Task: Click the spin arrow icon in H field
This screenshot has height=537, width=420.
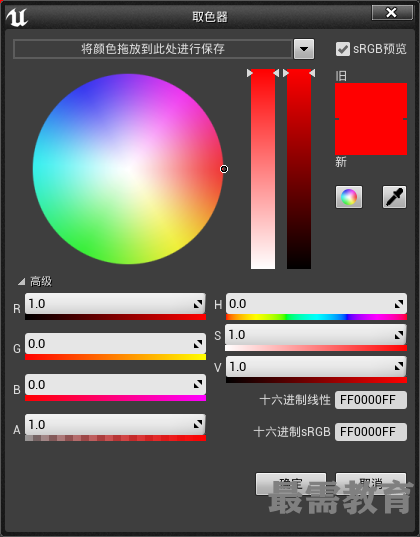Action: (x=398, y=304)
